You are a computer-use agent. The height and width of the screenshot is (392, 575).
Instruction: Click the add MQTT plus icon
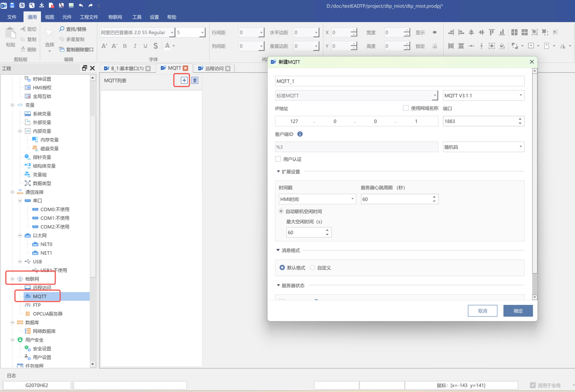(x=184, y=80)
